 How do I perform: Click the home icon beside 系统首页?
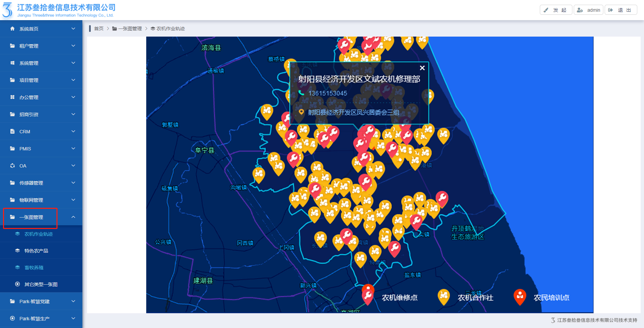(12, 29)
